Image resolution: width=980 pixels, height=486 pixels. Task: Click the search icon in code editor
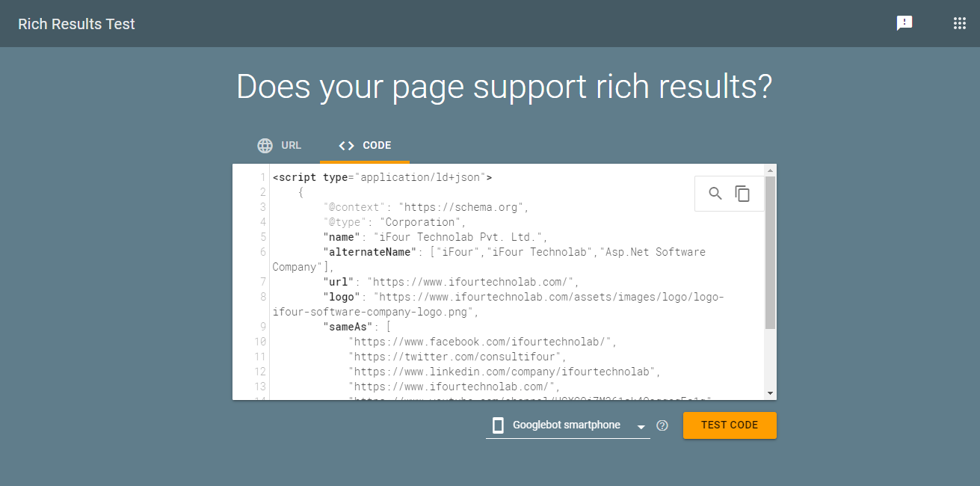715,194
